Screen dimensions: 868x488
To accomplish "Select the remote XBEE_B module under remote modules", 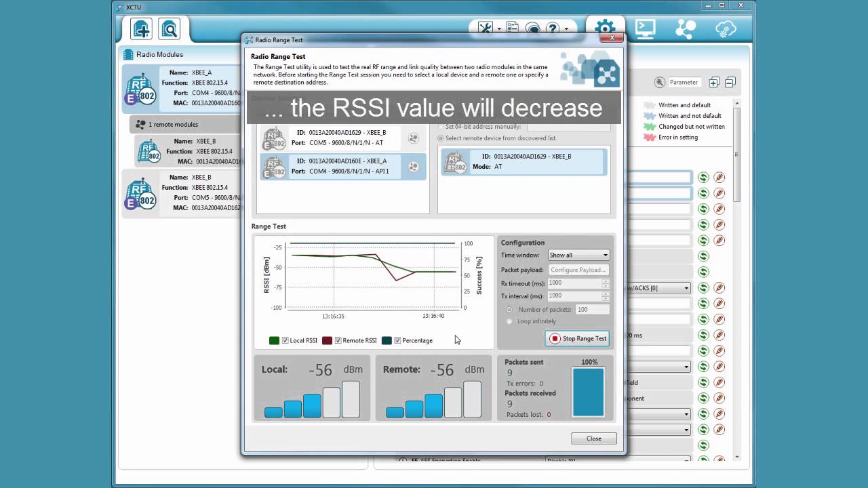I will pyautogui.click(x=188, y=151).
